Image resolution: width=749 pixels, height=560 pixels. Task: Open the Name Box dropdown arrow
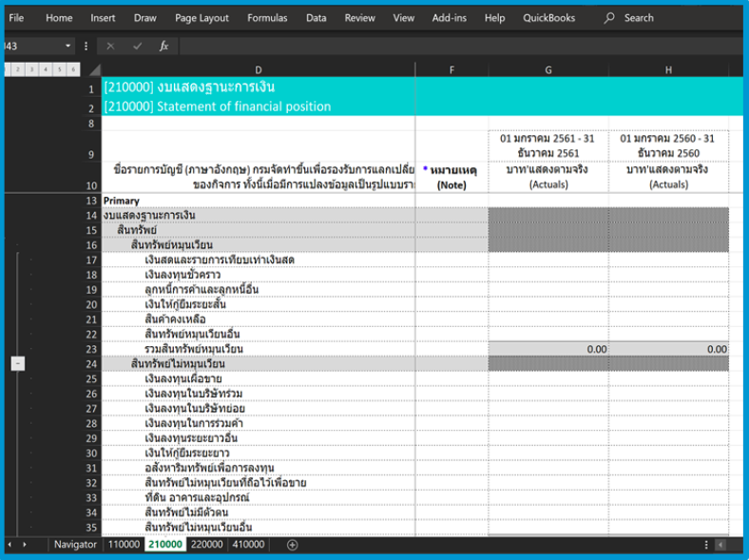67,46
